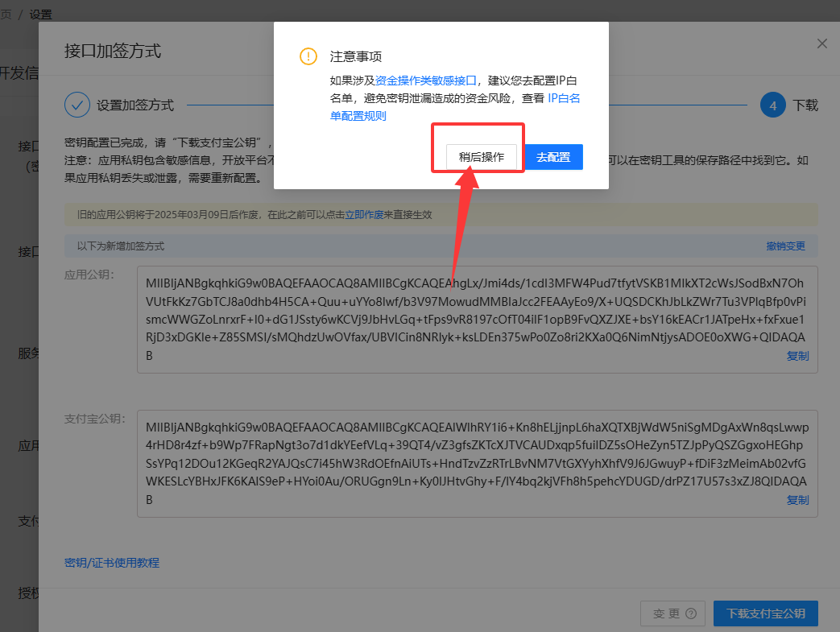Open the 密钥/证书使用教程 tutorial link
The image size is (840, 632).
point(111,562)
